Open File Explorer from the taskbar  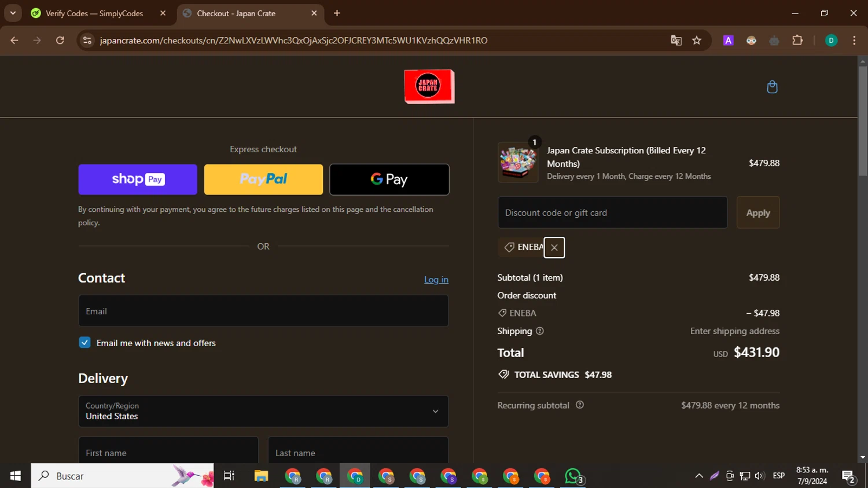click(261, 476)
